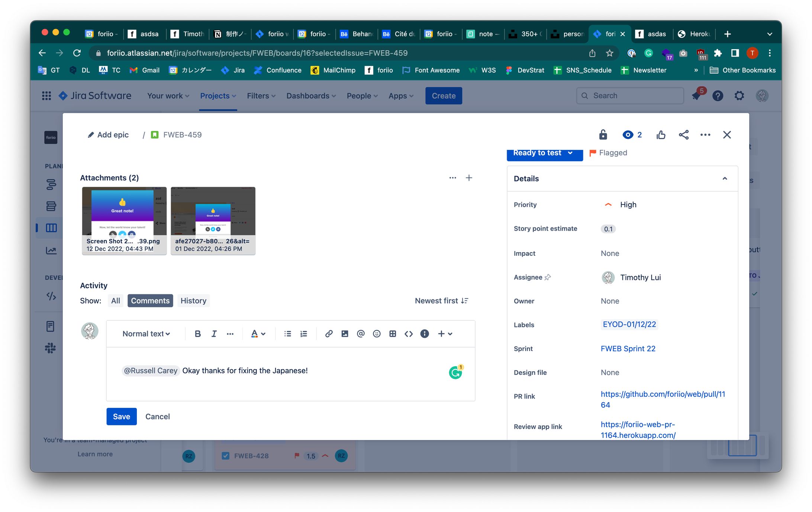Open more formatting options in editor
This screenshot has width=812, height=512.
[230, 334]
